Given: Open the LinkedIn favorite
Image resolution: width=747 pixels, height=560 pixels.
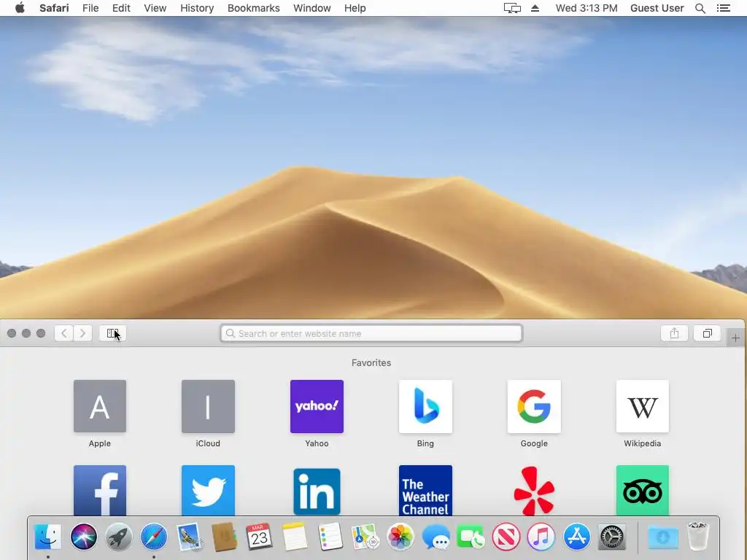Looking at the screenshot, I should click(317, 491).
